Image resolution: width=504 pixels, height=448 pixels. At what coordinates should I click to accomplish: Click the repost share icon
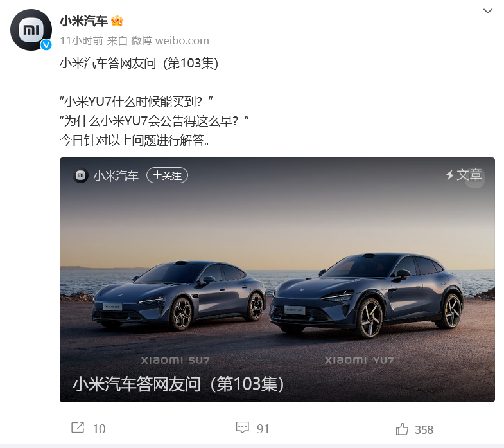click(x=78, y=427)
